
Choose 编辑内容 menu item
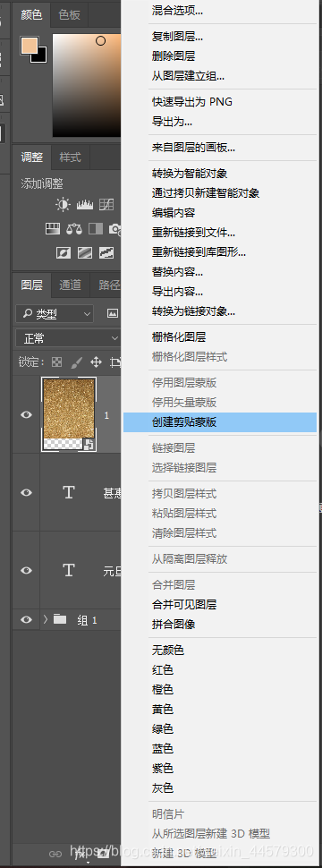point(174,213)
